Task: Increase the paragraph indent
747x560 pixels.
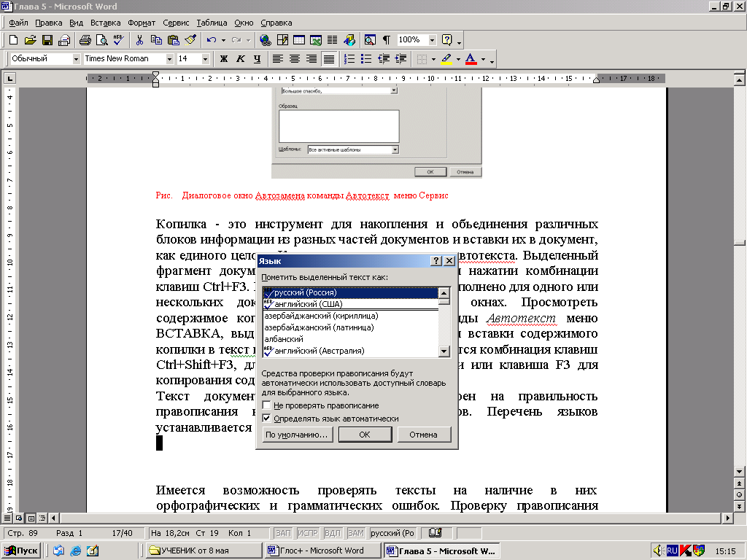Action: coord(400,58)
